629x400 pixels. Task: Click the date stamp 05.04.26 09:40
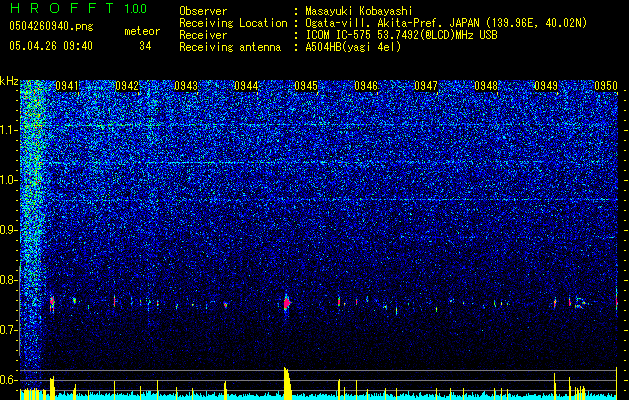(51, 46)
